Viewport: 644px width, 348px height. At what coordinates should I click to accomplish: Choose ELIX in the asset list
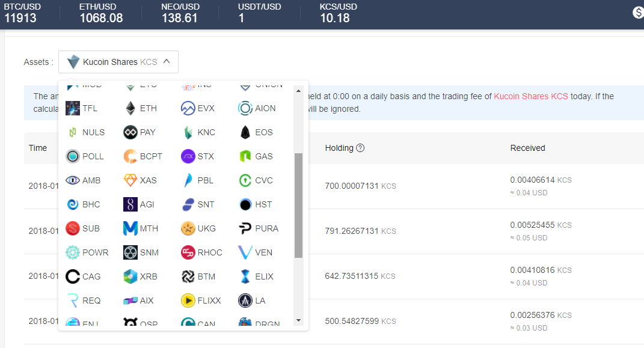256,276
